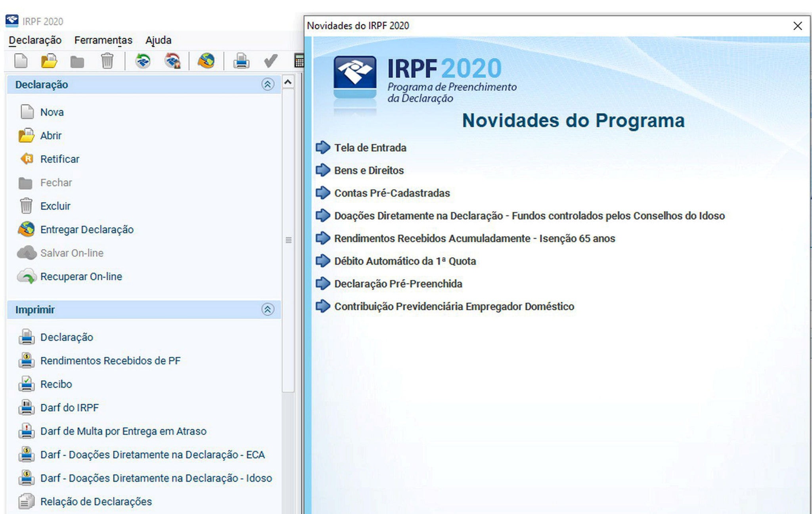
Task: Select Nova to create a declaration
Action: [x=52, y=112]
